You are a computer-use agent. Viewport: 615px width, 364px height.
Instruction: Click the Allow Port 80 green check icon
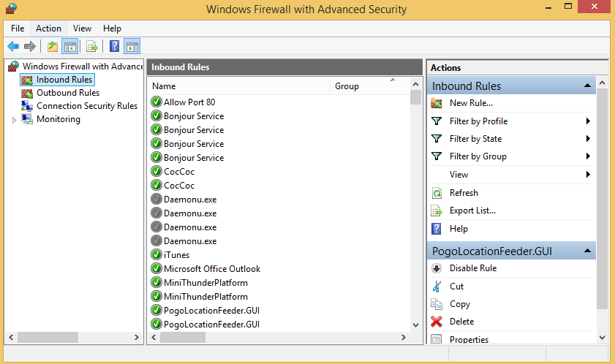click(x=156, y=102)
